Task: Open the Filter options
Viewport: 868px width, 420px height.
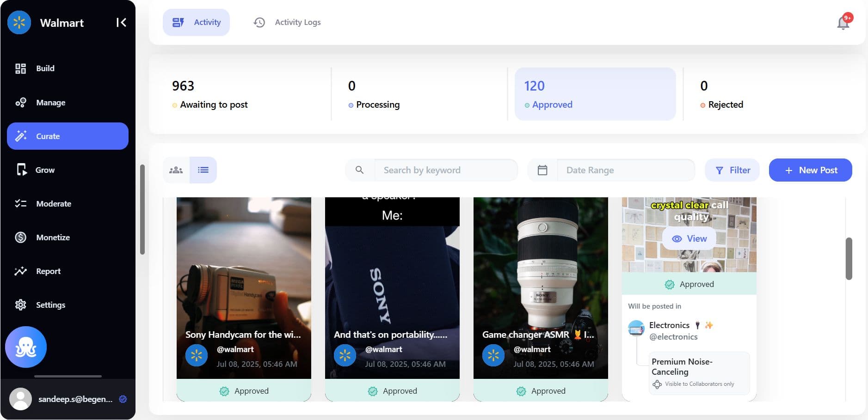Action: (x=732, y=170)
